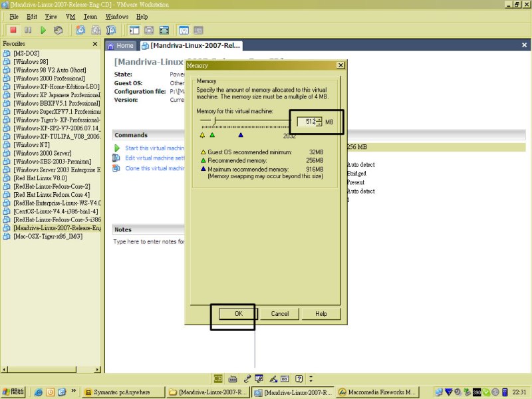Click the help question mark in IME bar
The image size is (532, 399).
[x=299, y=378]
